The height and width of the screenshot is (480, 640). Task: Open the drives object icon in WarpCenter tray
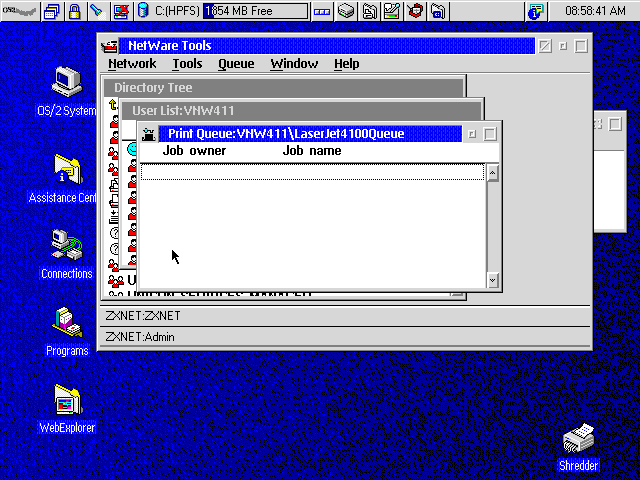click(x=346, y=11)
